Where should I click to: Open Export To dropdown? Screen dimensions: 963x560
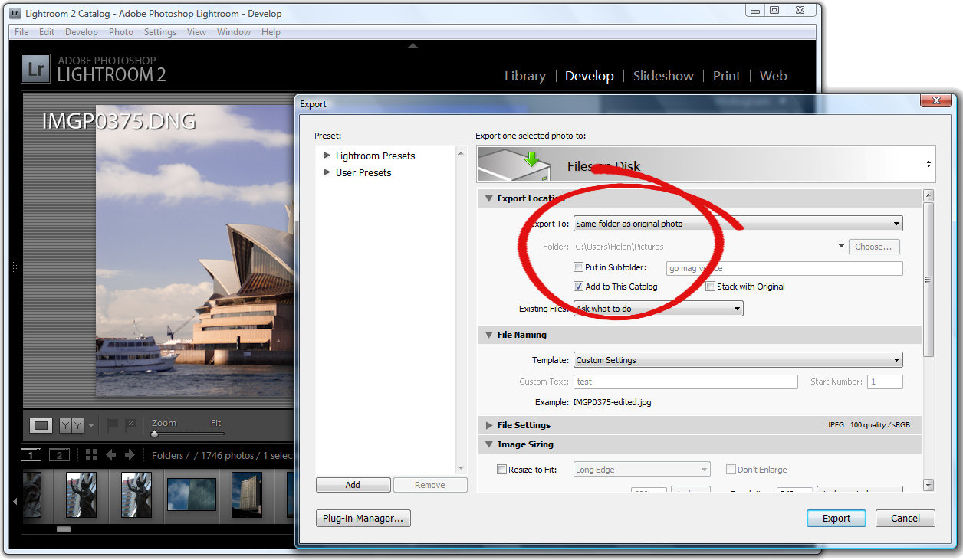click(738, 224)
